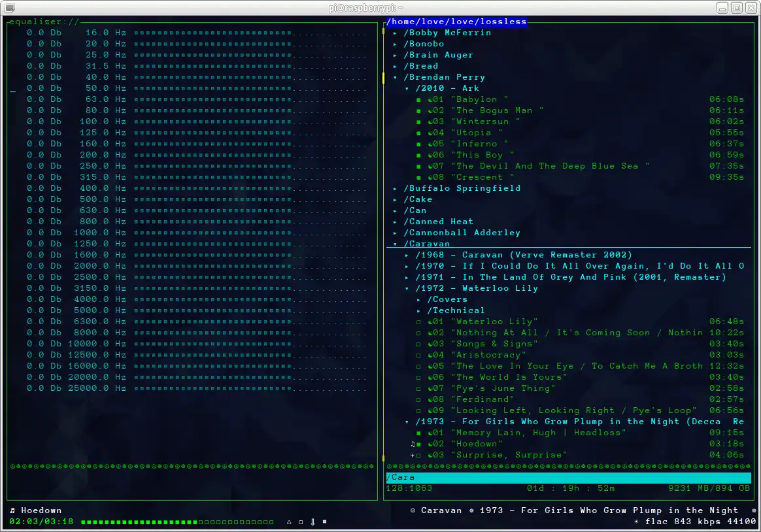Click the album icon before 1973 in footer
This screenshot has height=532, width=761.
(471, 510)
